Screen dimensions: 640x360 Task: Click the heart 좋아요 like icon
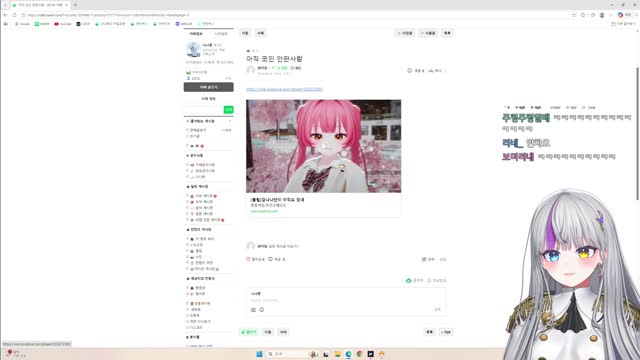coord(248,259)
